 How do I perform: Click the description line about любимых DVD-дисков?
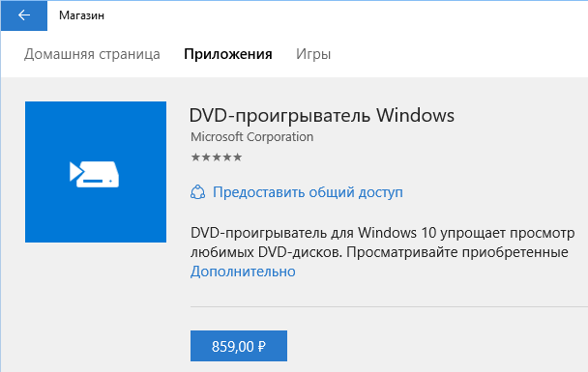379,252
